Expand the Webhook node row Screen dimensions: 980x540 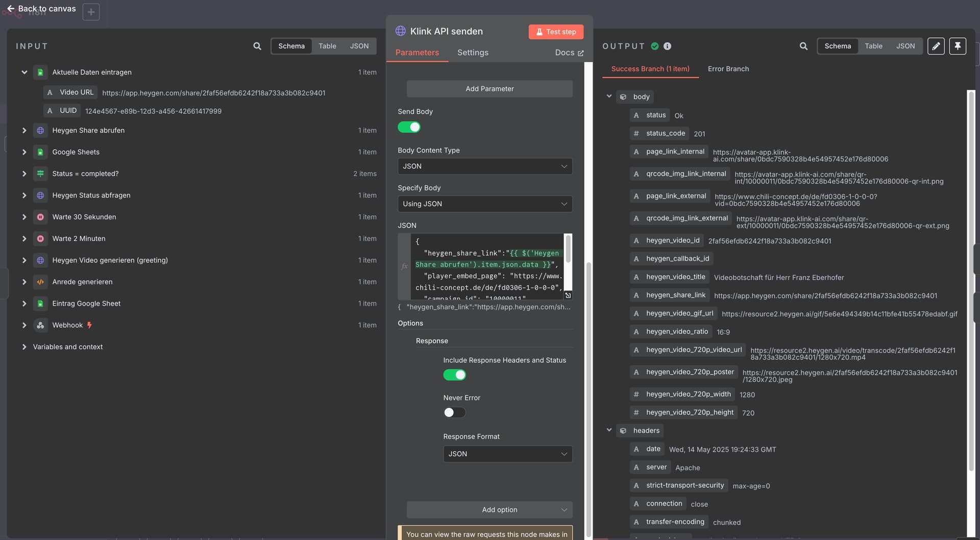[x=24, y=325]
